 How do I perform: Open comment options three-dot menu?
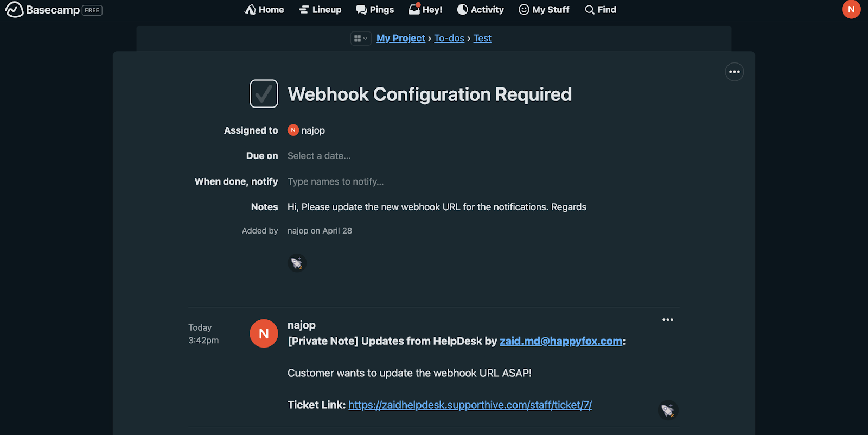pyautogui.click(x=668, y=320)
